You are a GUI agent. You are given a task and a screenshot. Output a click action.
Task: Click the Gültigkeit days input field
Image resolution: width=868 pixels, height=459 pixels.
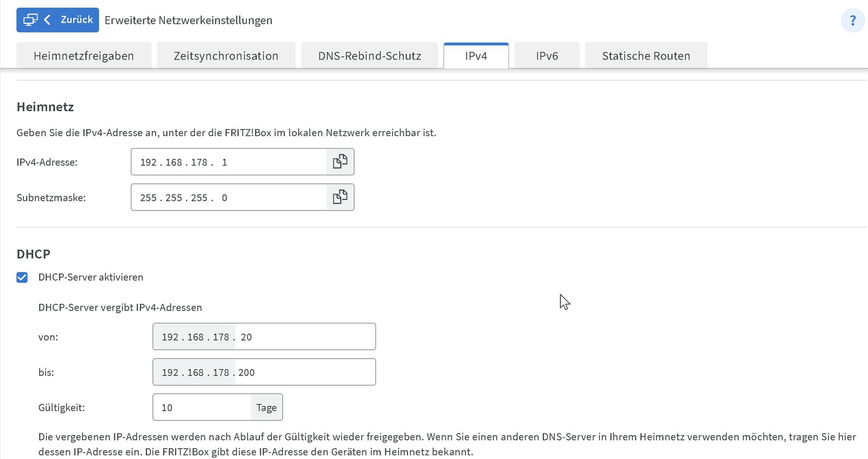pyautogui.click(x=202, y=407)
